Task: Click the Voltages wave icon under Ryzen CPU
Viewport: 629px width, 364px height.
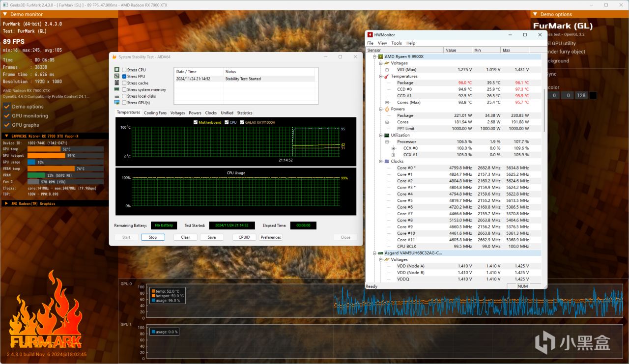Action: (x=387, y=63)
